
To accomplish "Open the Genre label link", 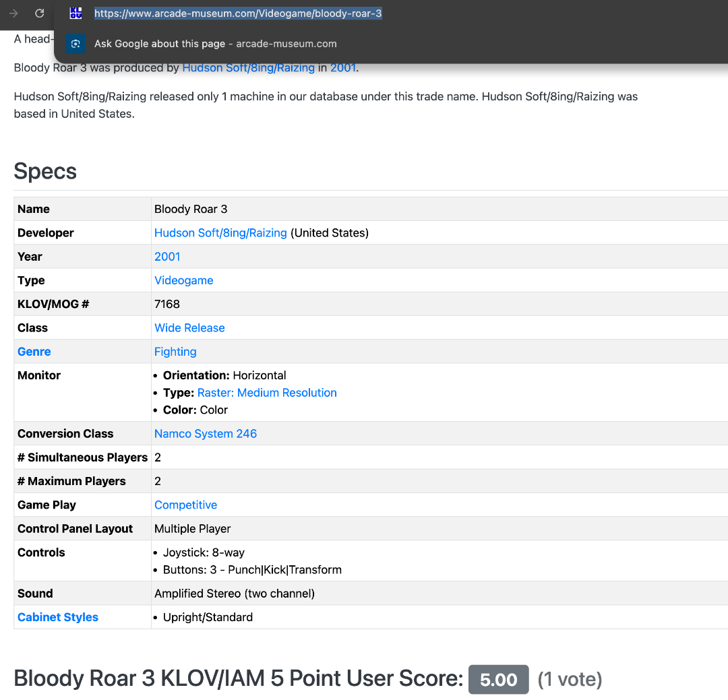I will [x=34, y=352].
